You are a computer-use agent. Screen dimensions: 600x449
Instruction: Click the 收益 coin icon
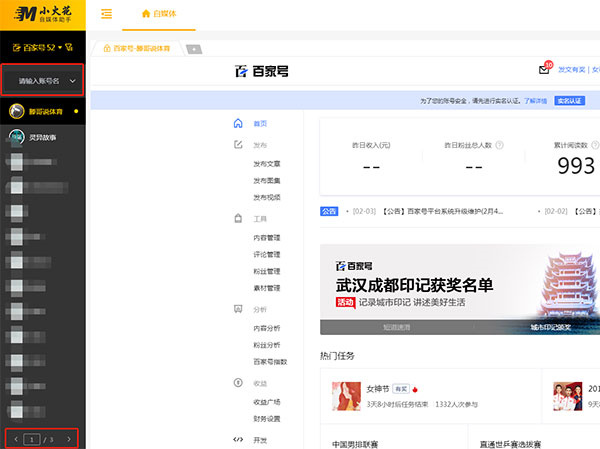coord(238,382)
